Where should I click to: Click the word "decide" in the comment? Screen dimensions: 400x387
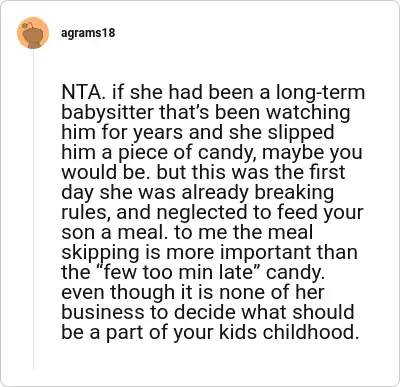[x=205, y=312]
